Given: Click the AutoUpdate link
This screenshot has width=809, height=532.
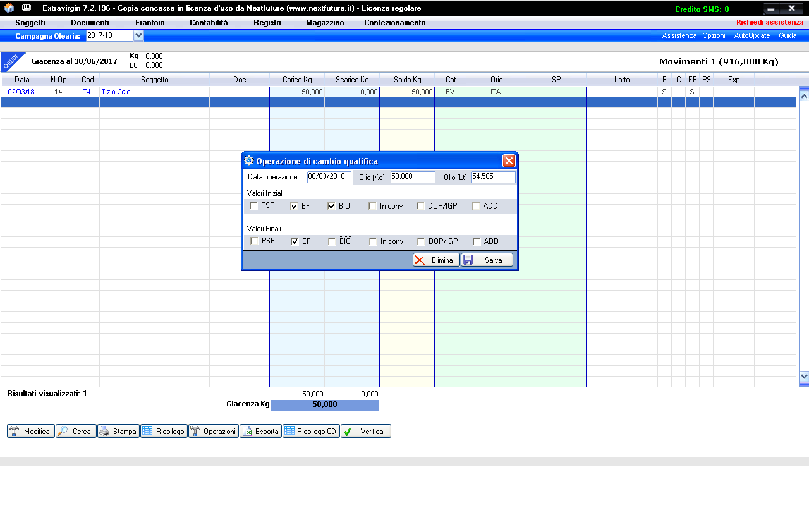Looking at the screenshot, I should tap(752, 36).
